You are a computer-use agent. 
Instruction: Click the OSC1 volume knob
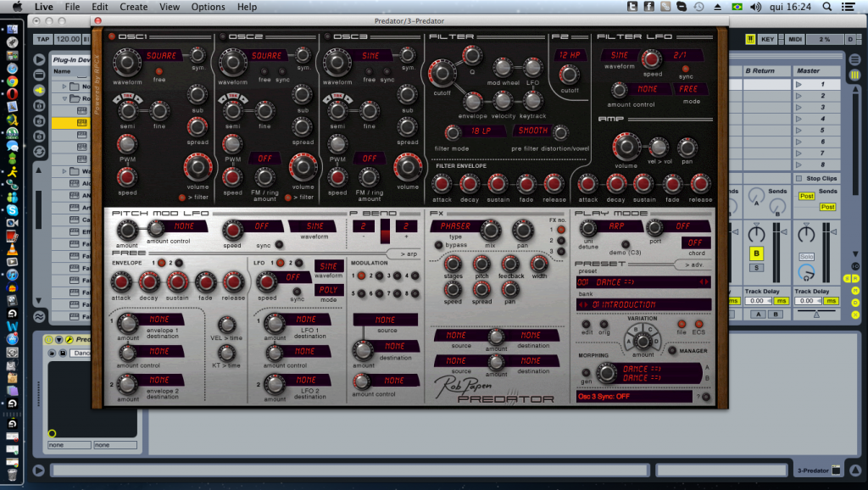pyautogui.click(x=198, y=167)
